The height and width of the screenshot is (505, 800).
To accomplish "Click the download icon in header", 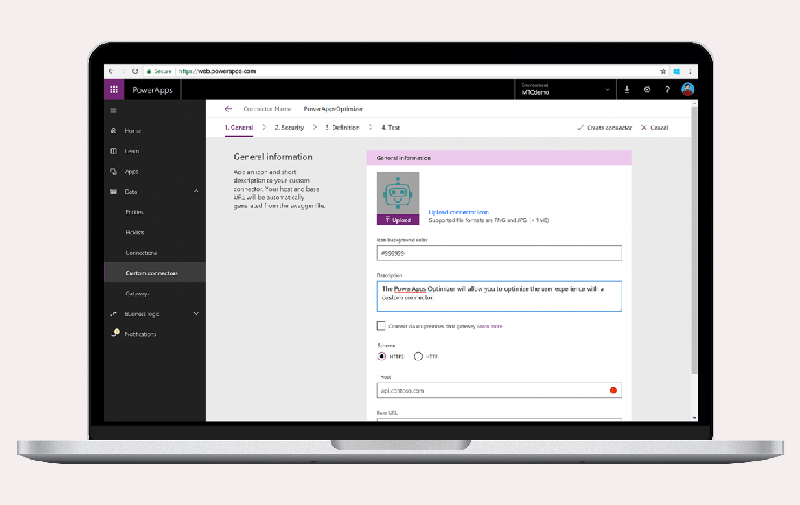I will coord(627,90).
